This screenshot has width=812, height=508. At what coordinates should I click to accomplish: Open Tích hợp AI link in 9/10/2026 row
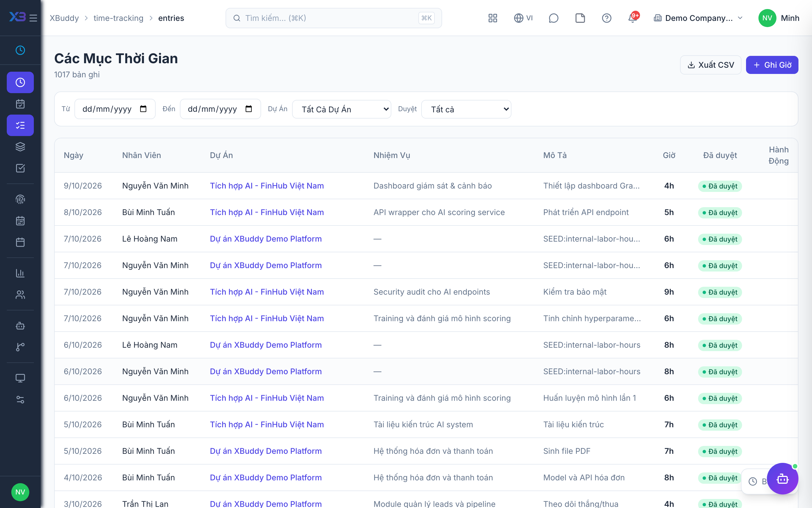coord(267,186)
